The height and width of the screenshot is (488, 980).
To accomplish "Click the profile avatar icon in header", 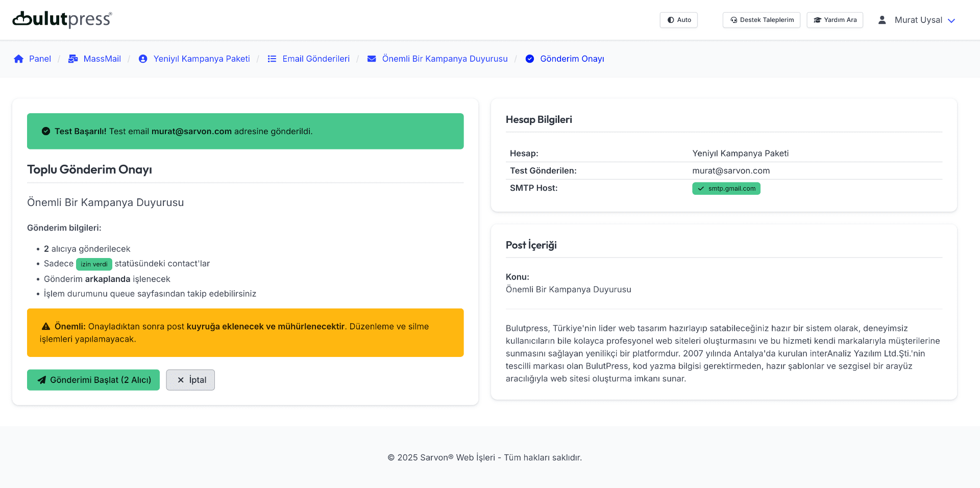I will coord(882,20).
